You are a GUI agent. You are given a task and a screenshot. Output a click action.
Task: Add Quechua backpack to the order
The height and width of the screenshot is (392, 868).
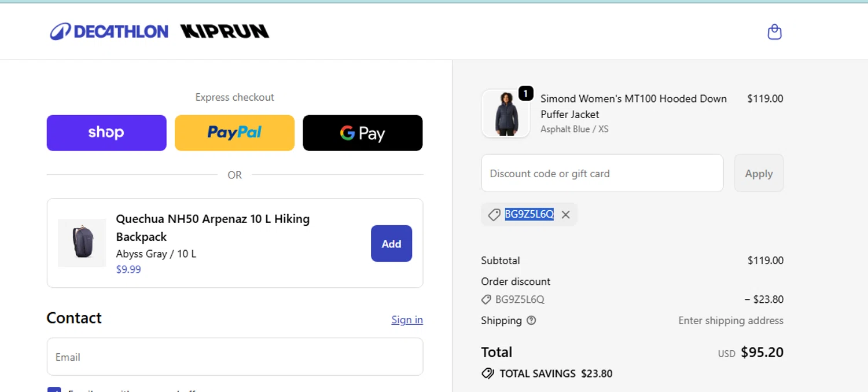tap(391, 244)
